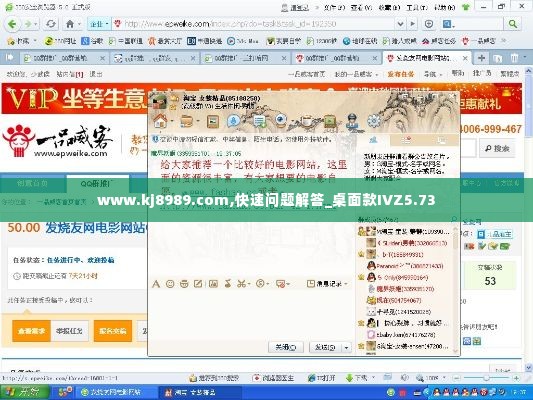The height and width of the screenshot is (400, 533).
Task: Open the QQ group bulletin notes icon
Action: pyautogui.click(x=260, y=121)
